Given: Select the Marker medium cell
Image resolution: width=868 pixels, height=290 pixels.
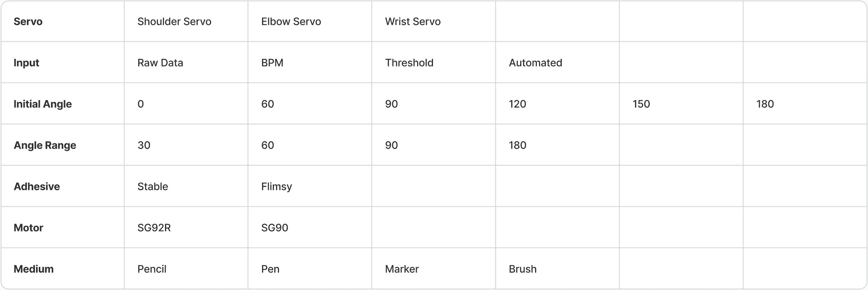Looking at the screenshot, I should click(x=402, y=269).
